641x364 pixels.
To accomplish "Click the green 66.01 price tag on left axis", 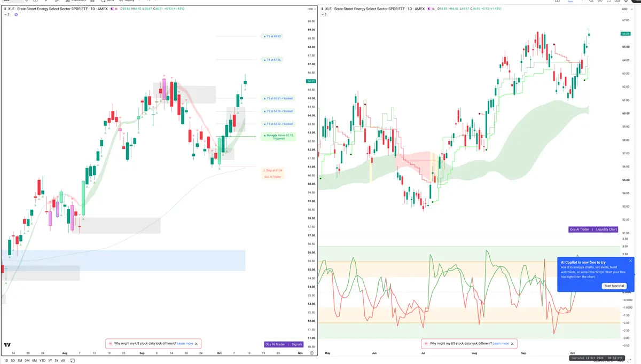I will point(311,81).
